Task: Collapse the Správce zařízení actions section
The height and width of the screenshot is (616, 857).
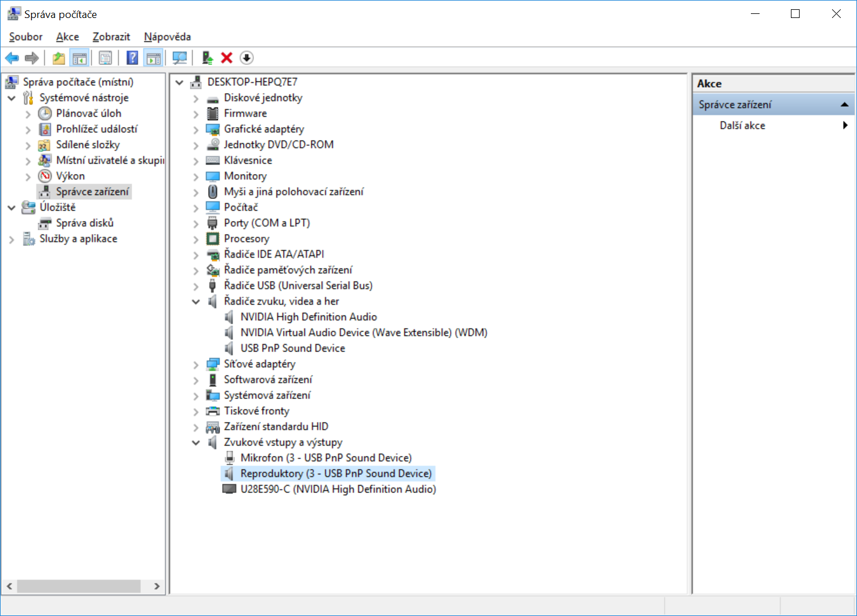Action: point(844,104)
